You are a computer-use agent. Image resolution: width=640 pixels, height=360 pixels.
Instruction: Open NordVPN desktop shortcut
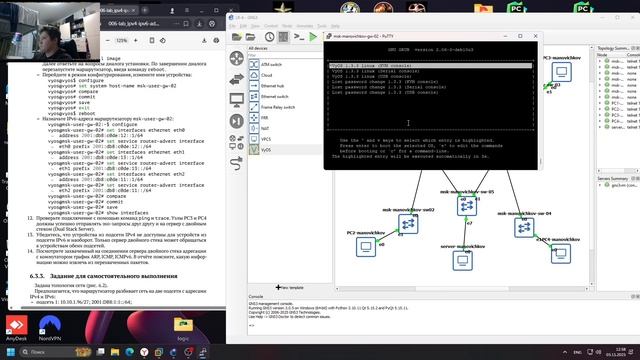coord(50,328)
